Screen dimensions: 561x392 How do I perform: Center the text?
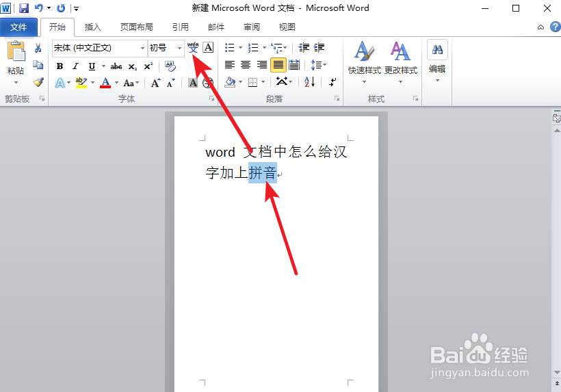246,65
